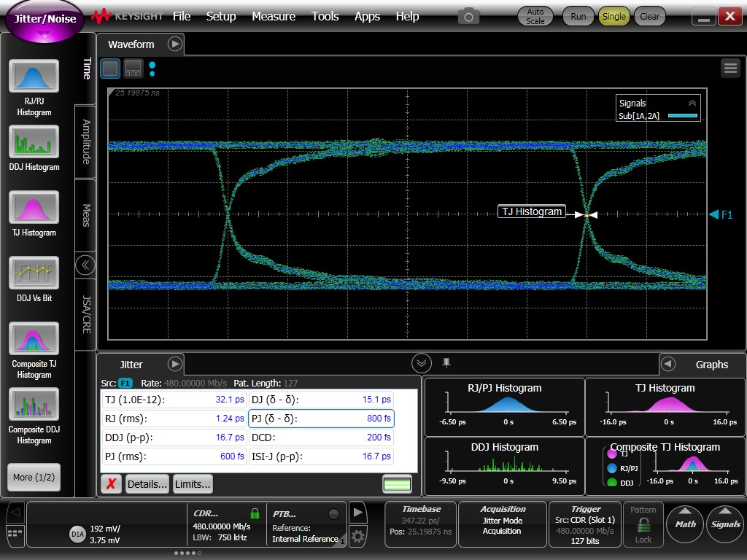The height and width of the screenshot is (560, 747).
Task: Toggle the Run acquisition button
Action: tap(578, 16)
